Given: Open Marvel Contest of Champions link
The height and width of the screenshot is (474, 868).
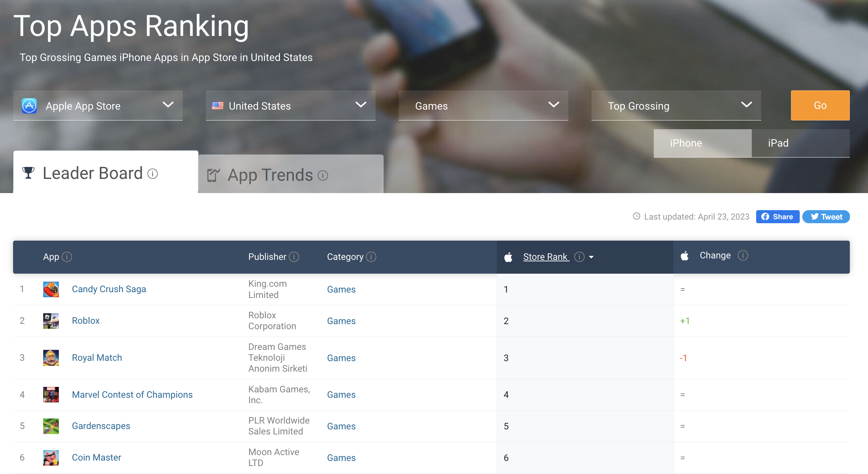Looking at the screenshot, I should [132, 395].
